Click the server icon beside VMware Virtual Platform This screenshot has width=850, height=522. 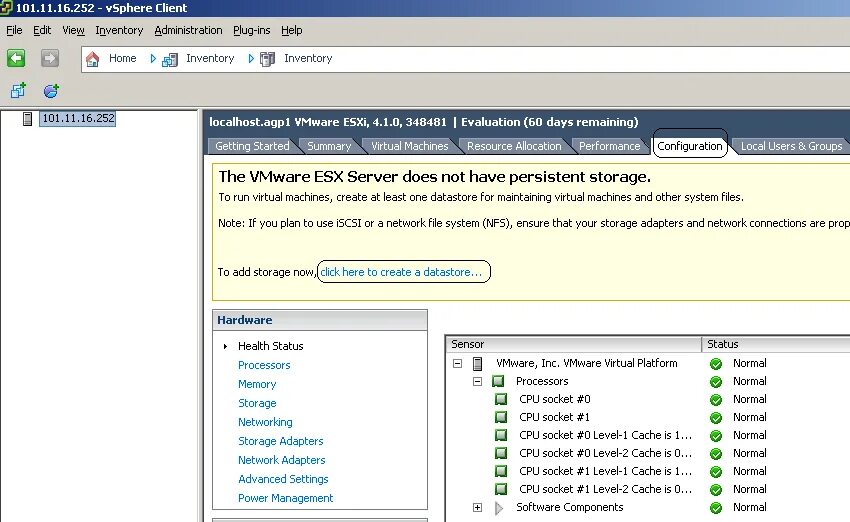[x=478, y=363]
